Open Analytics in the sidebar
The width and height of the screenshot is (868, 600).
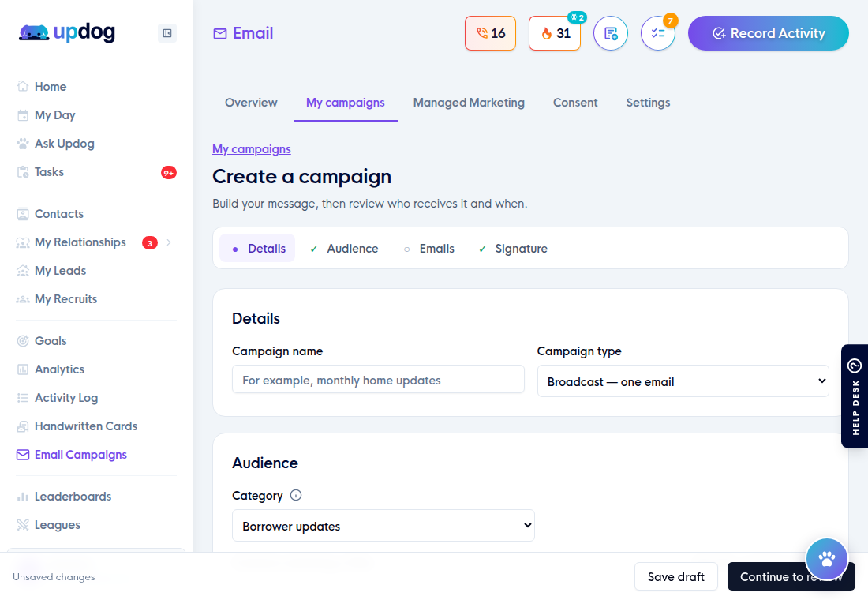pyautogui.click(x=59, y=369)
